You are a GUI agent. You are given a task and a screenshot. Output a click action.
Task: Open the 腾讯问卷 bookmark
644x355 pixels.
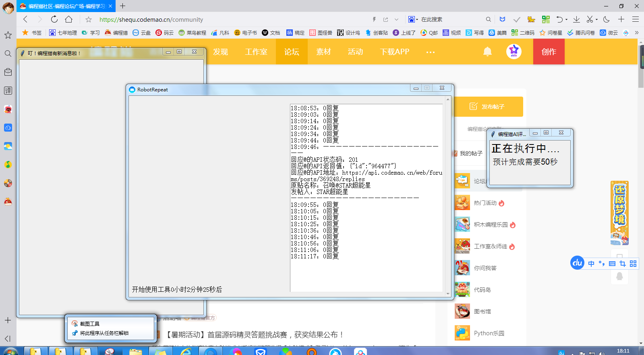581,33
